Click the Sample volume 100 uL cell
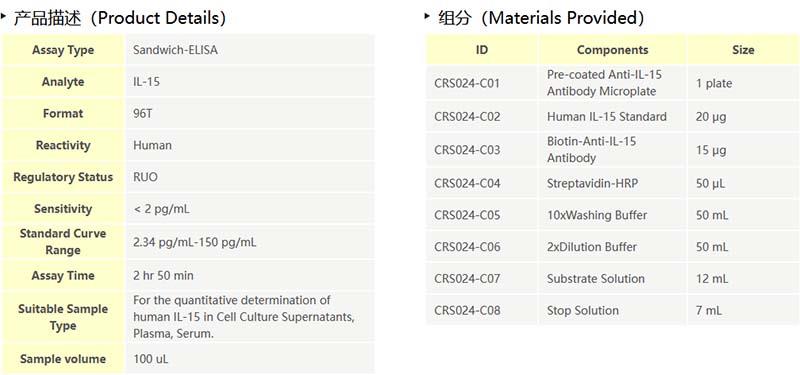This screenshot has width=800, height=375. click(249, 359)
